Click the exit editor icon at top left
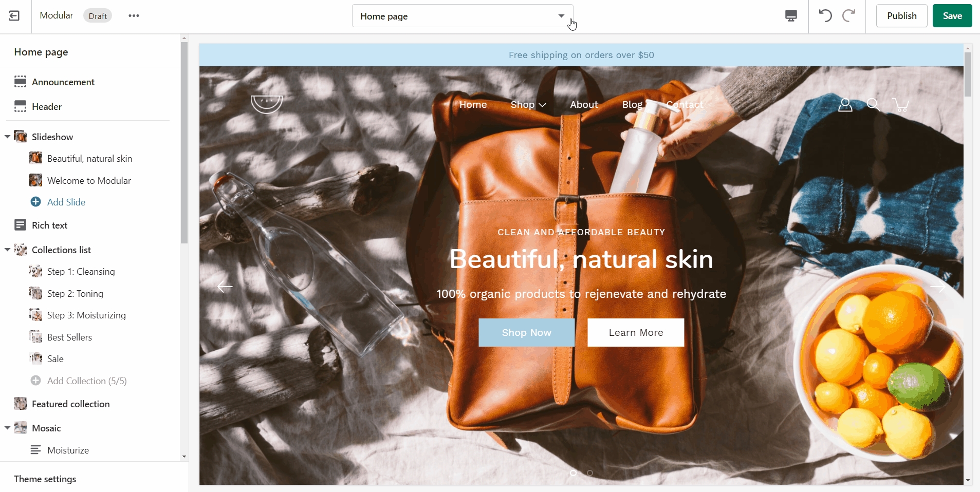 click(x=14, y=16)
